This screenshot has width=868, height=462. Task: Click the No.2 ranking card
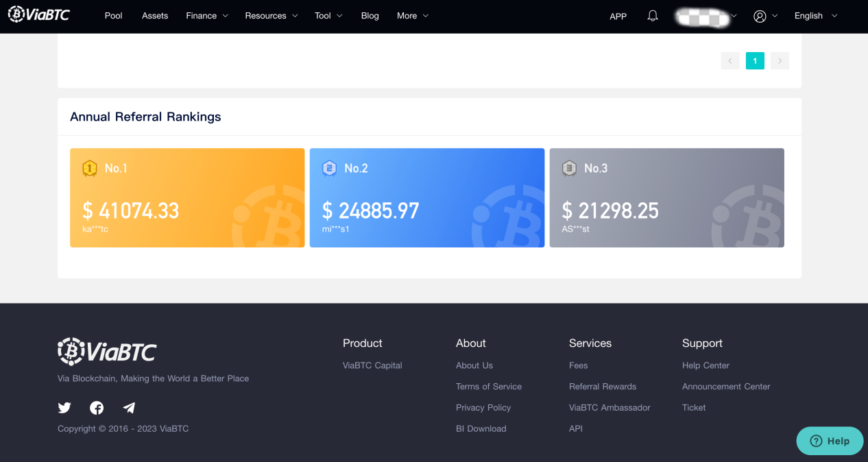coord(426,197)
